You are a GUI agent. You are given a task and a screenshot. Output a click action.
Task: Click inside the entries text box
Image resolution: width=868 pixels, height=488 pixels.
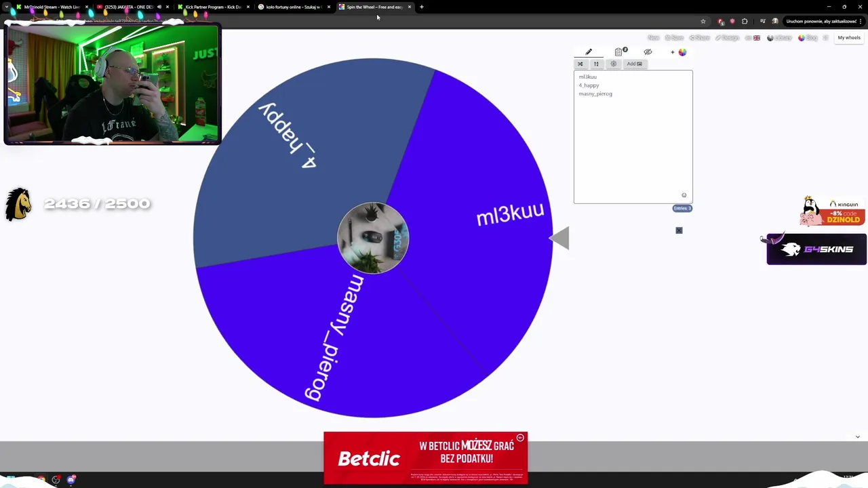[633, 137]
